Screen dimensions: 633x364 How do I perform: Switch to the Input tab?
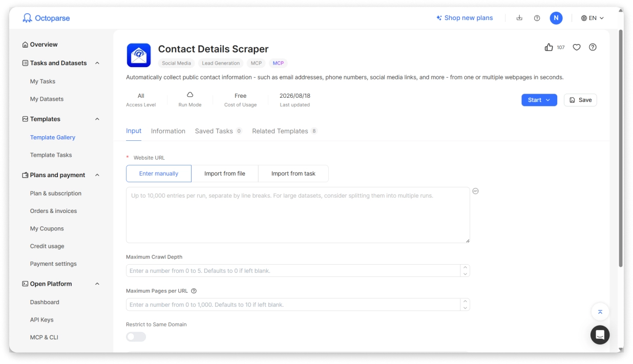134,131
